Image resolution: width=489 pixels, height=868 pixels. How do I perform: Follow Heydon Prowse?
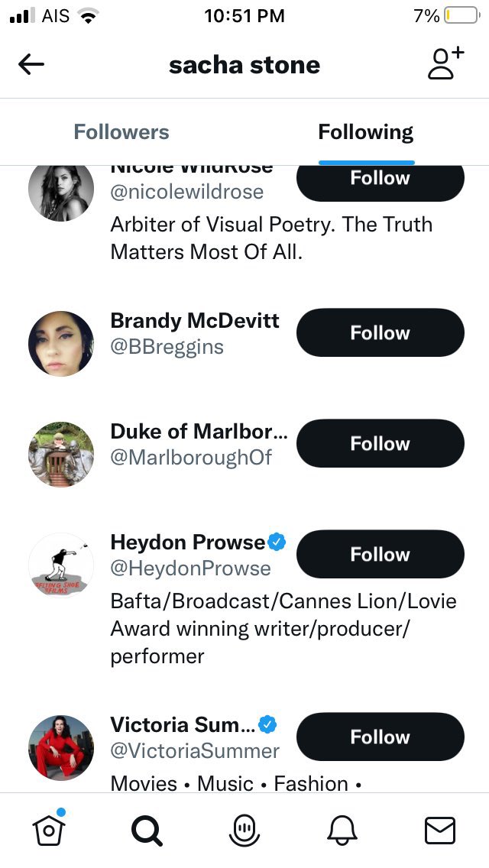click(380, 555)
